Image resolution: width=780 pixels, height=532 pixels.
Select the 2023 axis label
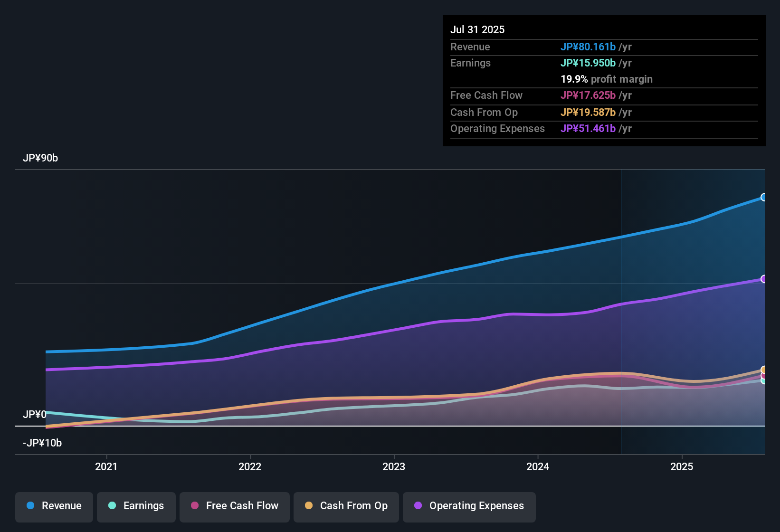(x=394, y=466)
